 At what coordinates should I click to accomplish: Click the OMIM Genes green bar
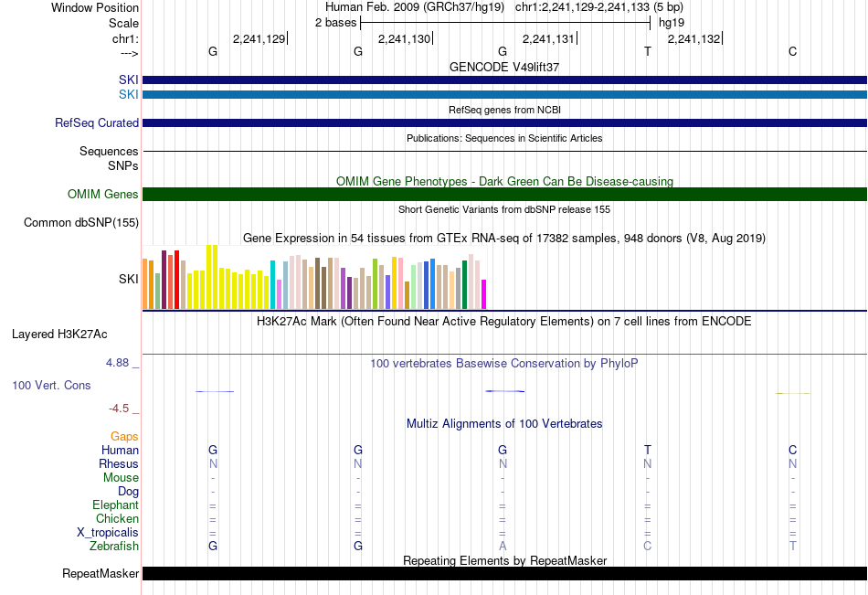[504, 194]
